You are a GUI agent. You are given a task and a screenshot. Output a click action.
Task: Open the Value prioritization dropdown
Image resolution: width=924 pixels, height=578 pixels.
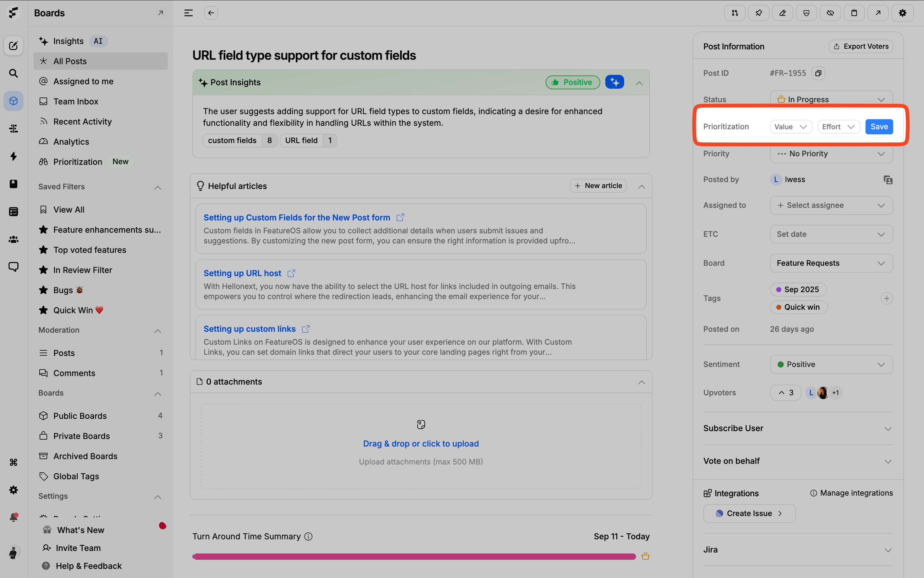point(790,127)
